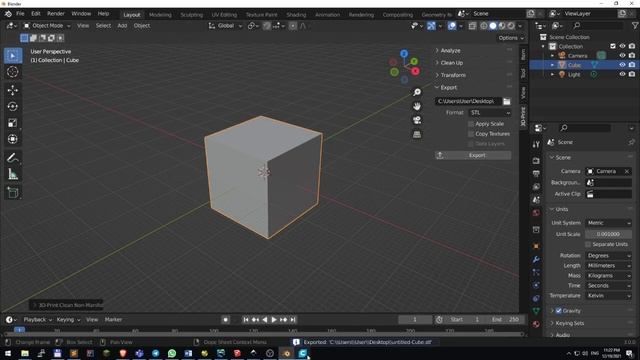The image size is (640, 360).
Task: Click the viewport pan hand icon
Action: tap(417, 106)
